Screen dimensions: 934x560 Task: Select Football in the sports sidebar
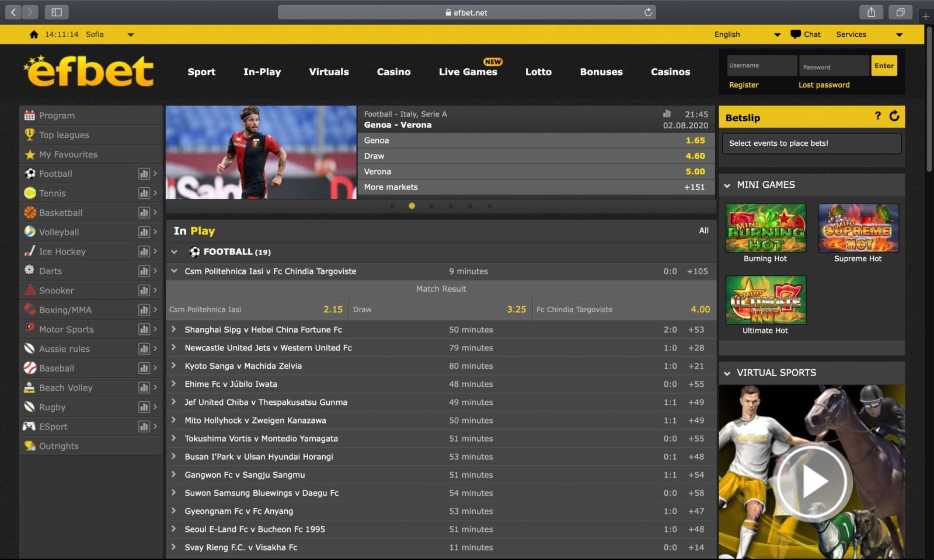click(x=55, y=173)
